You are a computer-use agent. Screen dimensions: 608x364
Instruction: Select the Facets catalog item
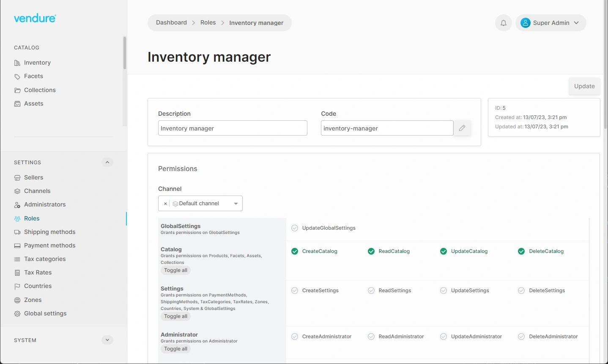pos(33,76)
